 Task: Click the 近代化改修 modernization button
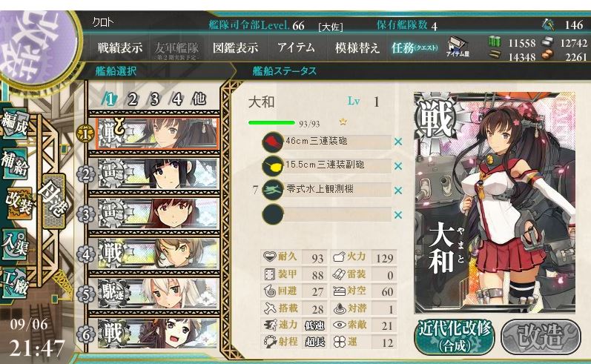click(x=455, y=337)
